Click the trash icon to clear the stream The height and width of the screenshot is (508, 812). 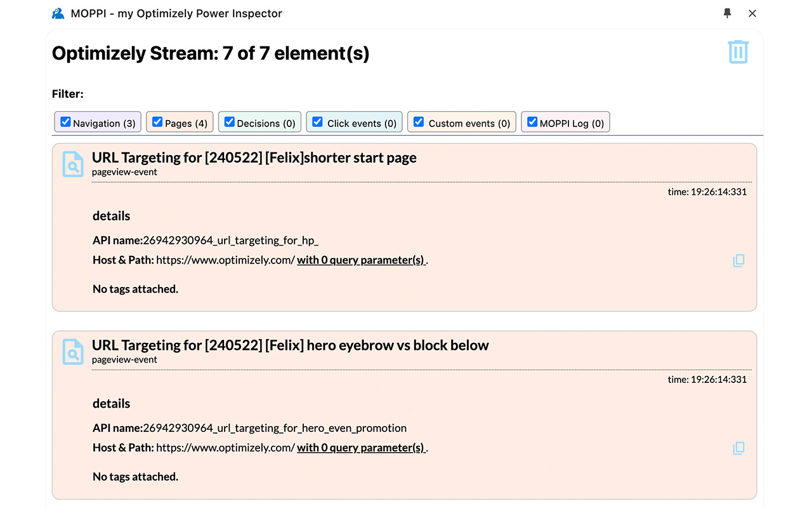[738, 52]
